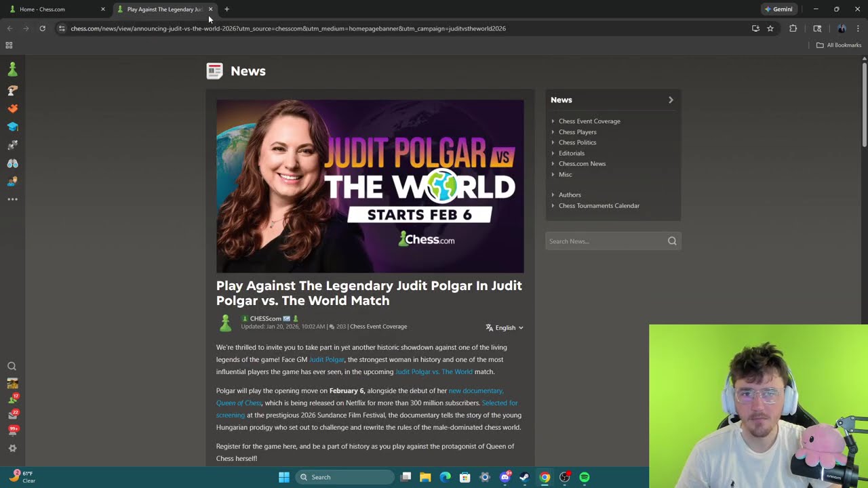Install app icon in address bar

tap(755, 28)
